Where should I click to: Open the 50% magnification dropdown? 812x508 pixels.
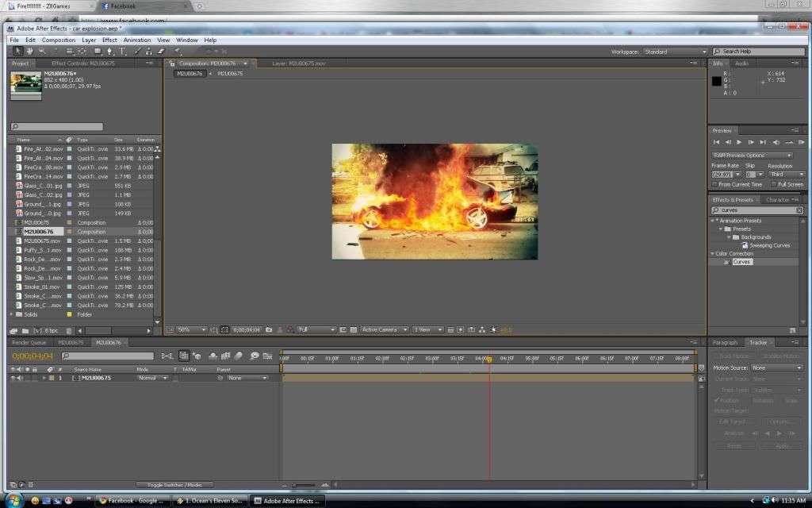[191, 329]
